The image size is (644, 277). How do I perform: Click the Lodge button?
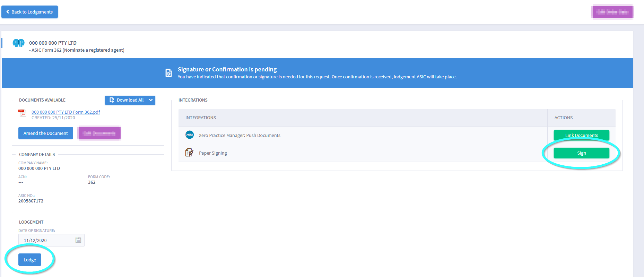(30, 260)
